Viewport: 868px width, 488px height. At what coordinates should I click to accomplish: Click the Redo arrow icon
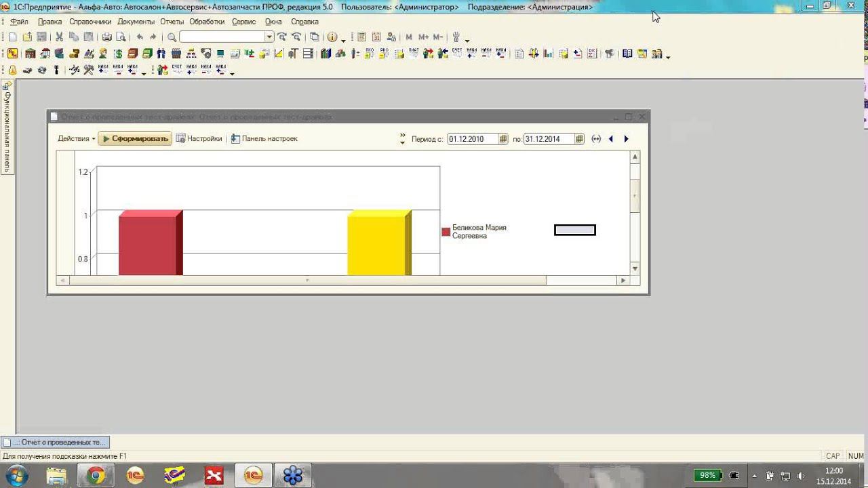pos(153,37)
